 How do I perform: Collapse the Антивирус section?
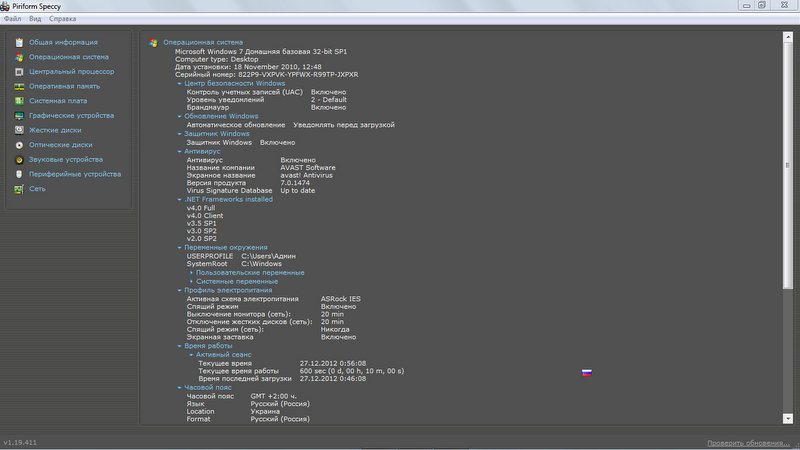click(x=179, y=152)
